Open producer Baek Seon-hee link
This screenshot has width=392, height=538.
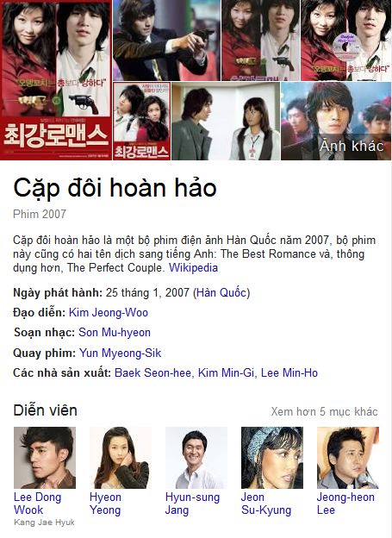point(152,372)
